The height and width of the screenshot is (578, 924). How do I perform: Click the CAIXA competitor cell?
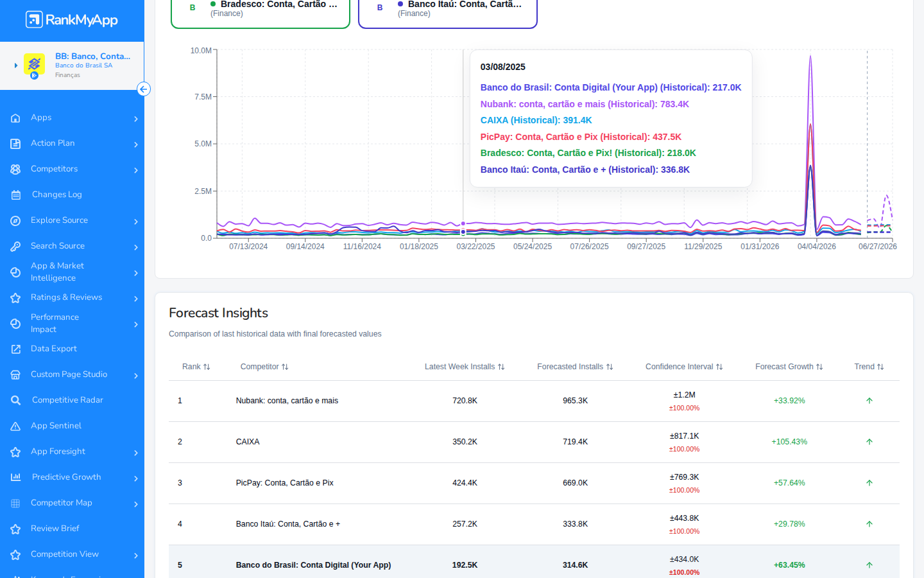click(248, 442)
